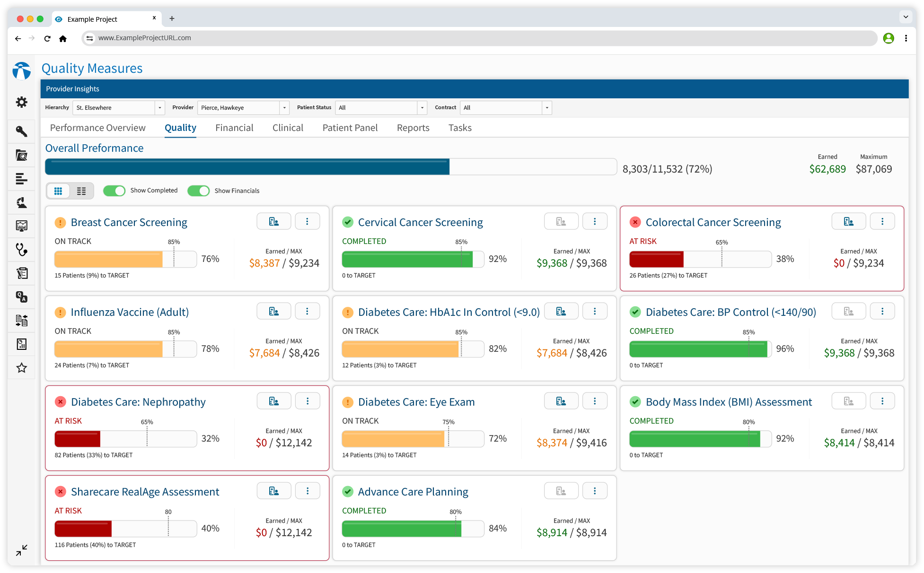Open the Contract dropdown
The image size is (924, 573).
(546, 108)
